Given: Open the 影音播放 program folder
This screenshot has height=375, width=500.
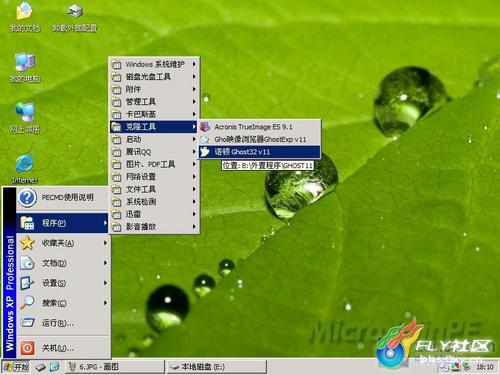Looking at the screenshot, I should tap(154, 227).
